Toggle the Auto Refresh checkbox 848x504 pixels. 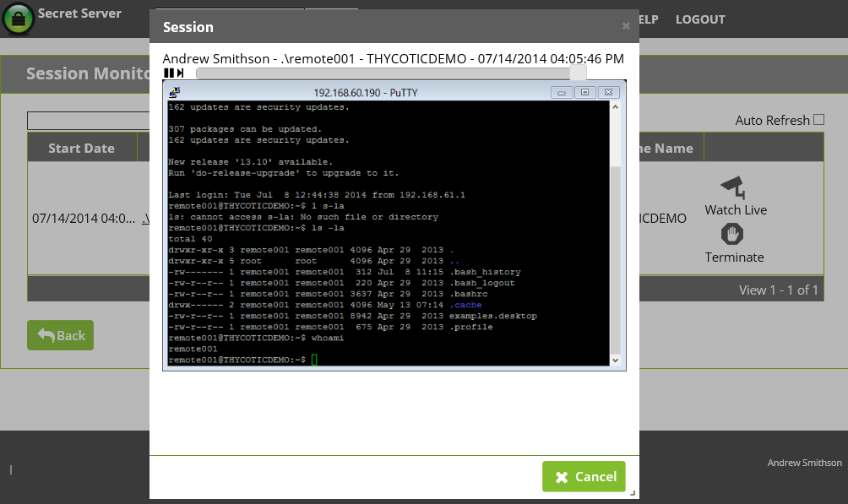[x=818, y=120]
